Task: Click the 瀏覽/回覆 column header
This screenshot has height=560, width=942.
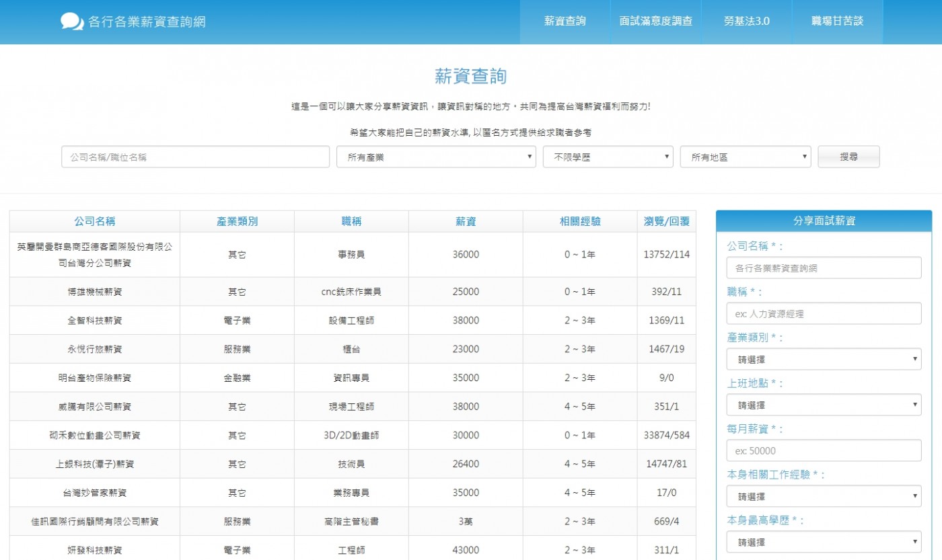Action: (x=666, y=221)
